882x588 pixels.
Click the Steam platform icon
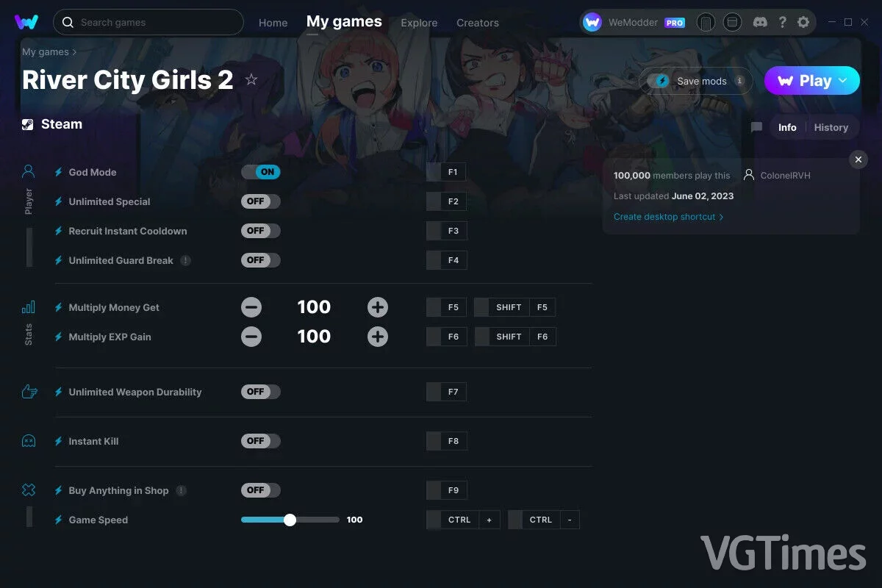[x=28, y=124]
